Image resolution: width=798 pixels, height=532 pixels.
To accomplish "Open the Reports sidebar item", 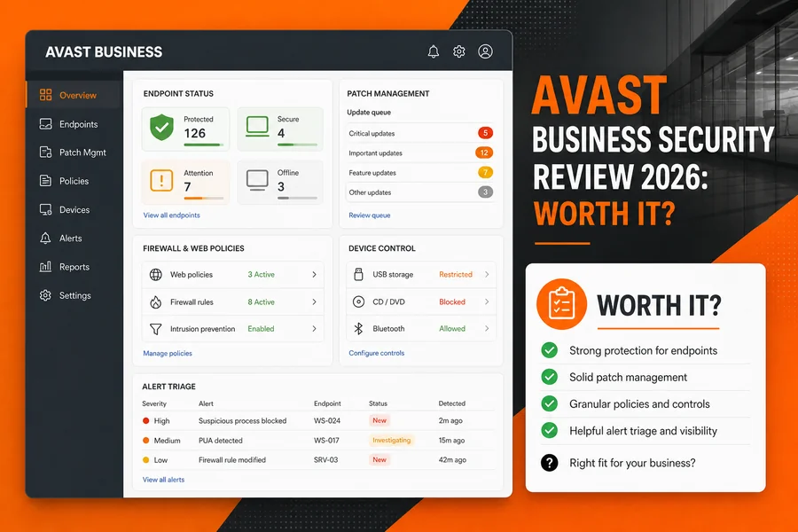I will [x=74, y=267].
